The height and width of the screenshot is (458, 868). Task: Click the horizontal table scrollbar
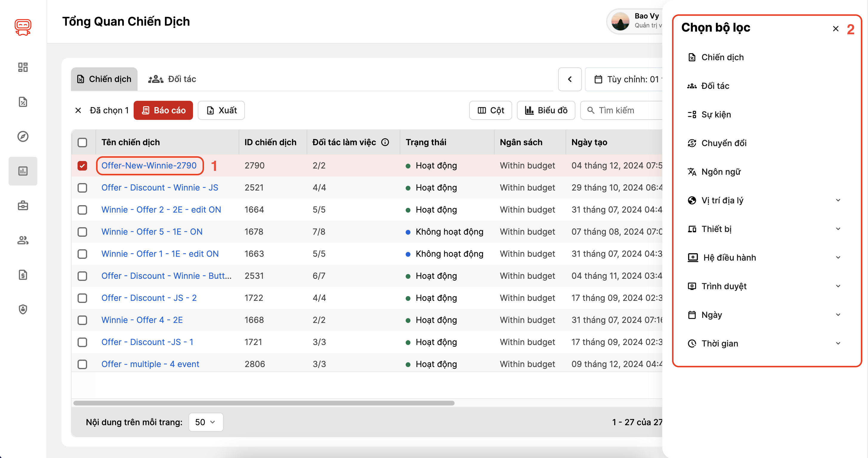(x=264, y=403)
